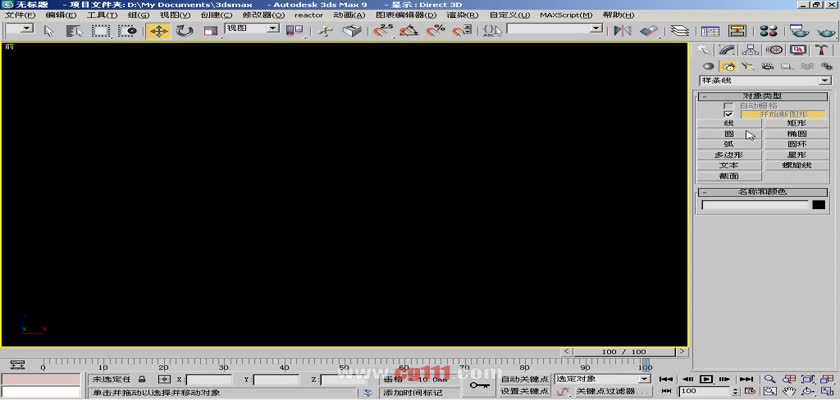The height and width of the screenshot is (400, 840).
Task: Open MAXScript(M) menu
Action: [x=566, y=15]
